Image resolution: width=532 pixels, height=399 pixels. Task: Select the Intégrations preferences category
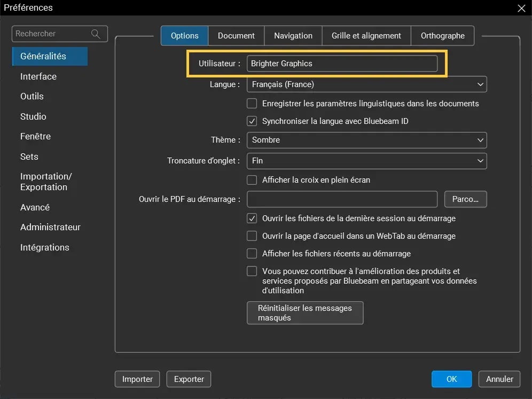click(45, 247)
